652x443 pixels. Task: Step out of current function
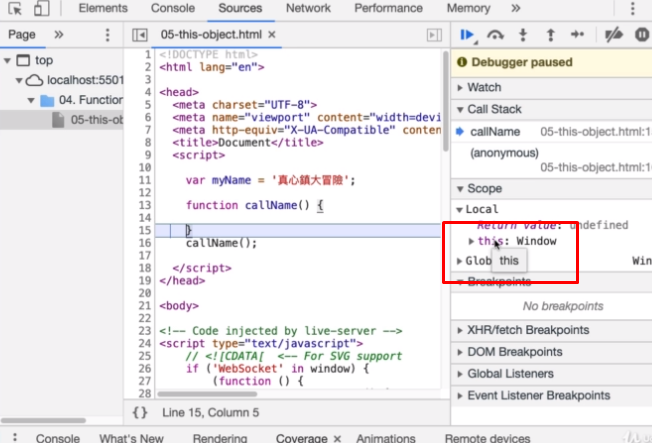pos(550,35)
